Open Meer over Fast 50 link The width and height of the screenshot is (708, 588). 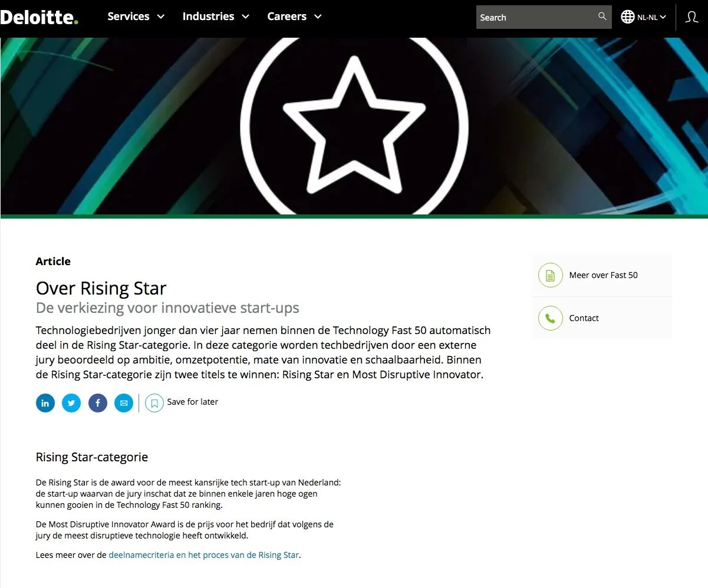click(603, 275)
